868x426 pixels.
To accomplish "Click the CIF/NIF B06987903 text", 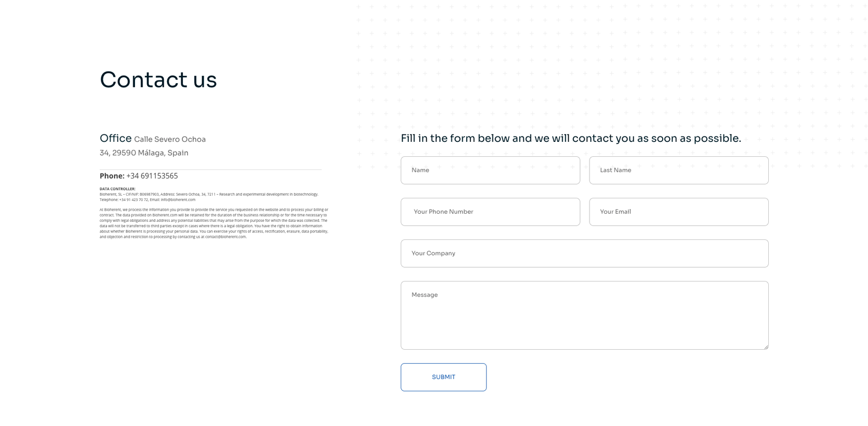I will [142, 195].
